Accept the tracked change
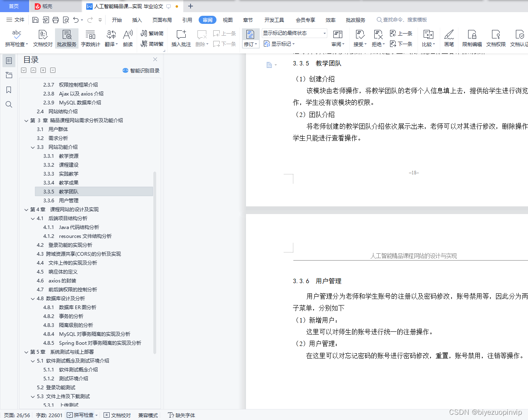The width and height of the screenshot is (528, 420). click(360, 38)
